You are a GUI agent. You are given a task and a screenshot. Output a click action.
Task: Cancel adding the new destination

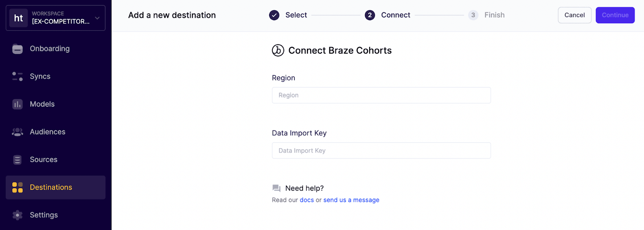coord(574,15)
